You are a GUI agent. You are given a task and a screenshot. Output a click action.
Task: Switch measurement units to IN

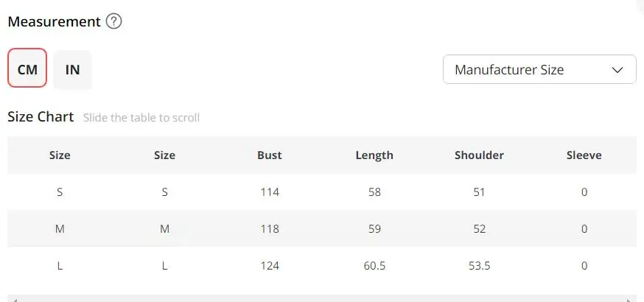(x=73, y=69)
